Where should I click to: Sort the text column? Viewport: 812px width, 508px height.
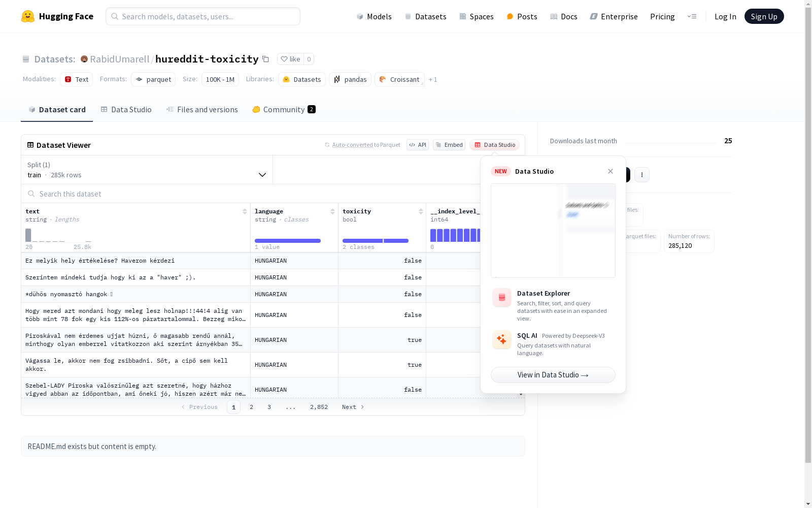245,211
